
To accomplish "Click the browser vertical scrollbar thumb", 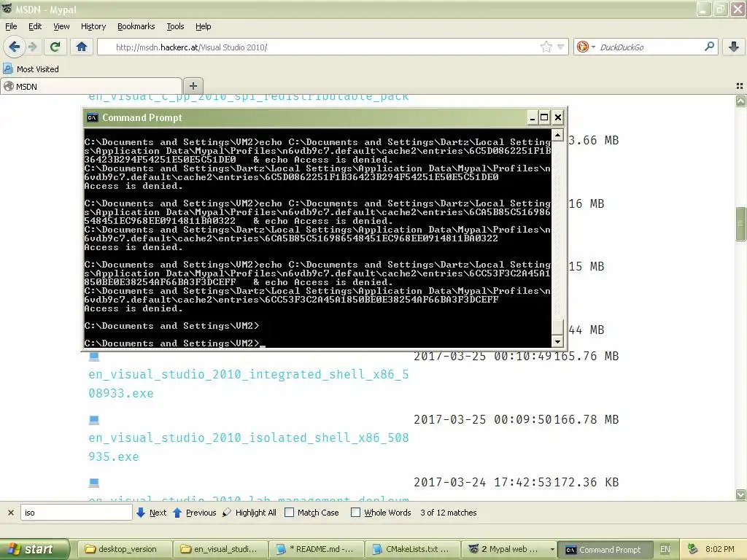I will point(741,224).
